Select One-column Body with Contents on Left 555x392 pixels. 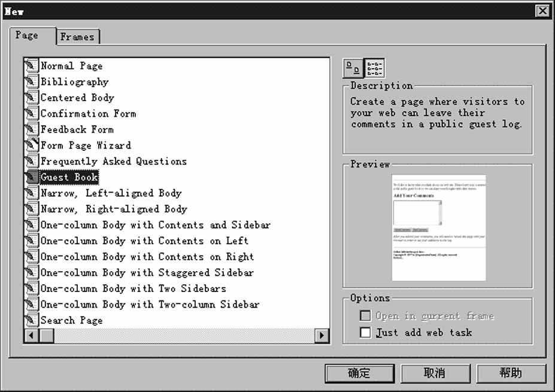pos(144,241)
